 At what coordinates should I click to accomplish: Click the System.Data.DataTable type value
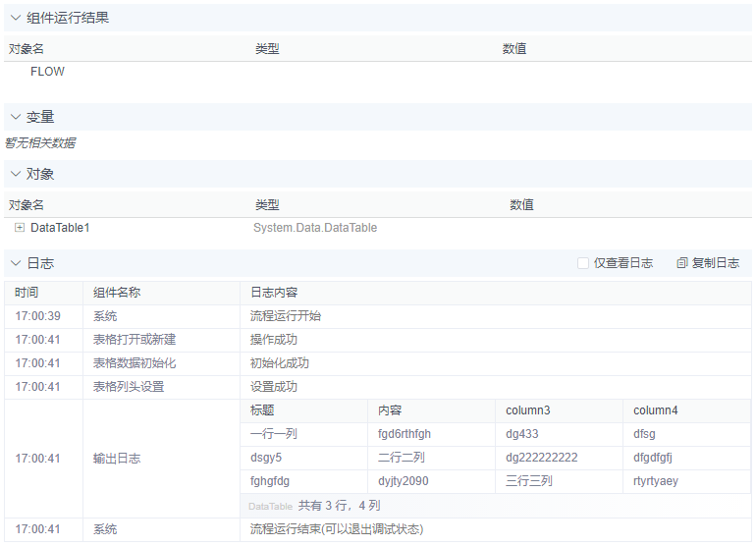click(x=315, y=228)
